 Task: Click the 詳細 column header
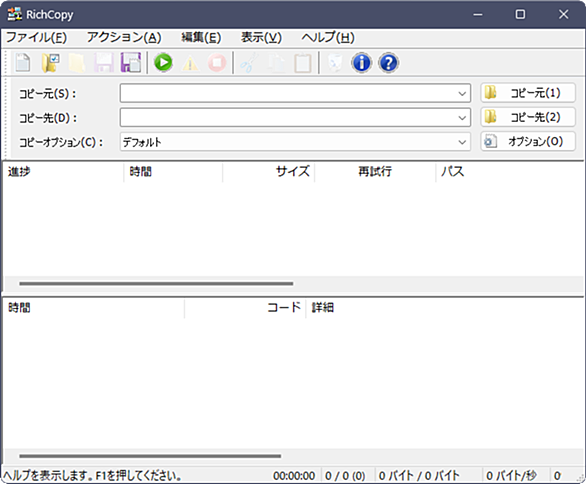(x=445, y=308)
